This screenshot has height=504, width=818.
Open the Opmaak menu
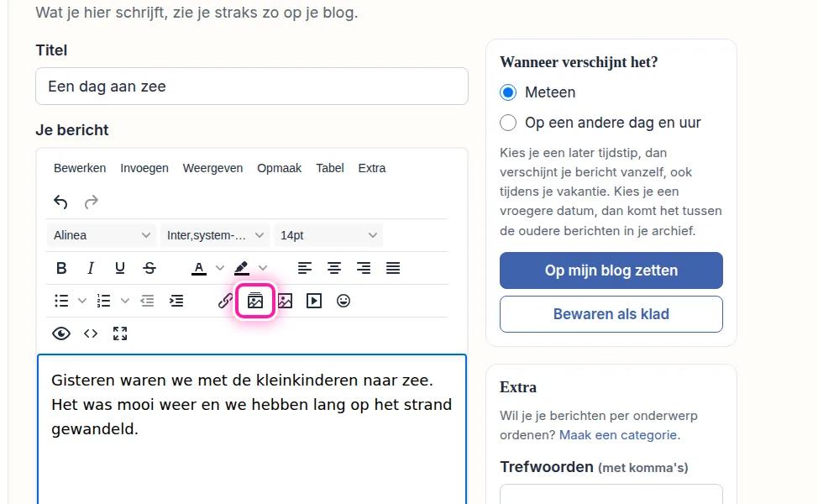pyautogui.click(x=279, y=169)
